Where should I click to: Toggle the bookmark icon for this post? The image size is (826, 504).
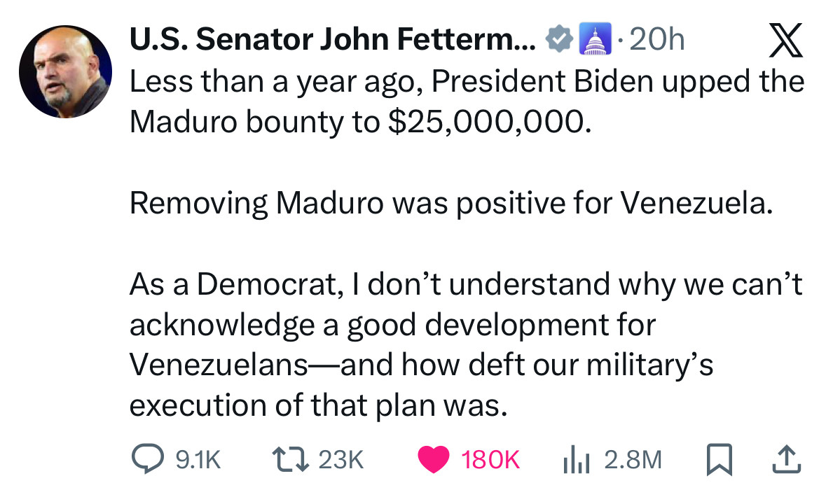tap(720, 460)
